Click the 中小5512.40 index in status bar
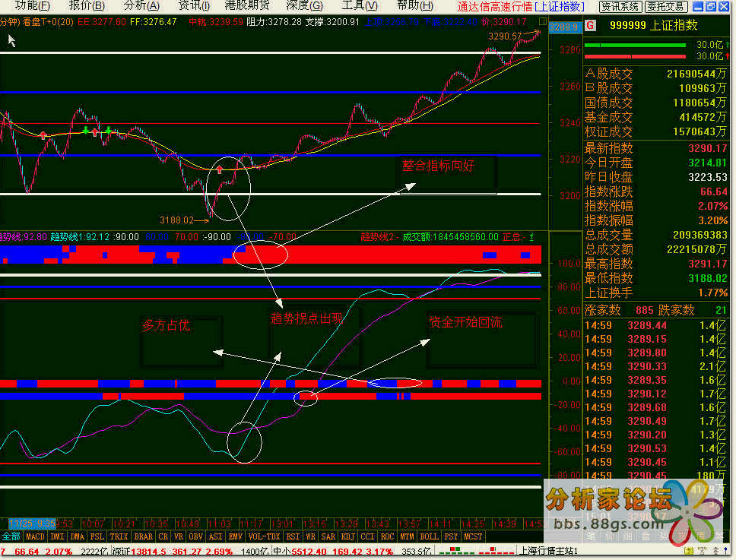Screen dimensions: 736x560 click(300, 552)
